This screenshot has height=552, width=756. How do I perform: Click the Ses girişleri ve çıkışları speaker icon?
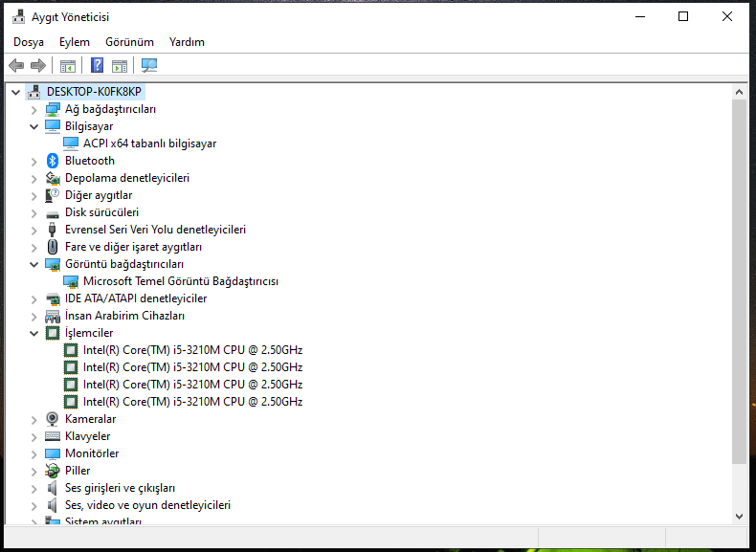52,488
